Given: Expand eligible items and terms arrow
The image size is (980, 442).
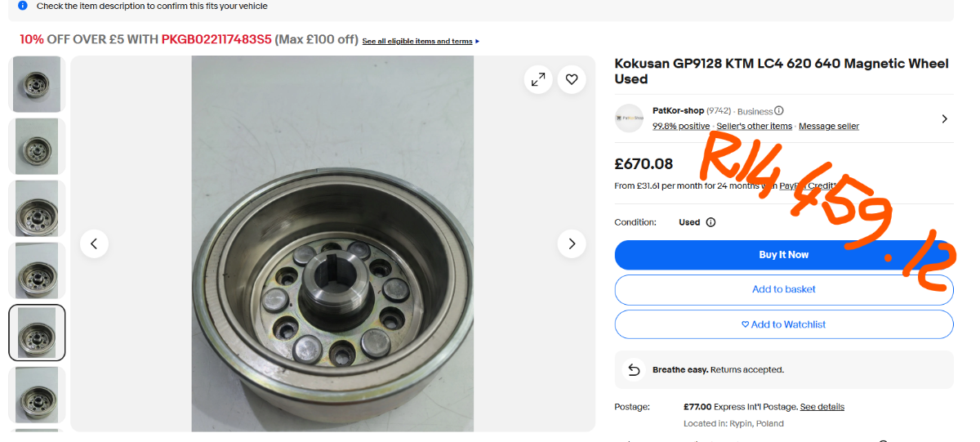Looking at the screenshot, I should pyautogui.click(x=478, y=41).
